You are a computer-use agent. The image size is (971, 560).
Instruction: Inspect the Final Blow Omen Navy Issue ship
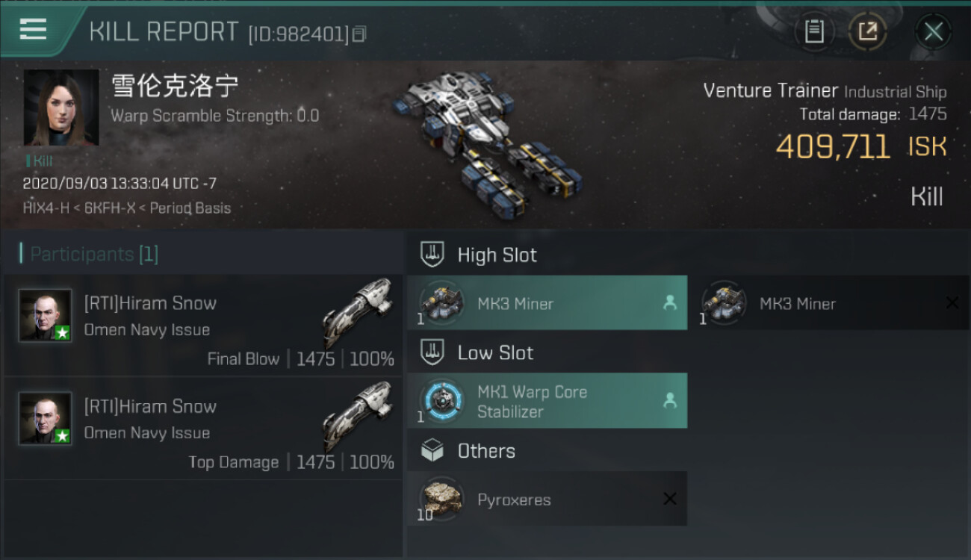[x=357, y=313]
